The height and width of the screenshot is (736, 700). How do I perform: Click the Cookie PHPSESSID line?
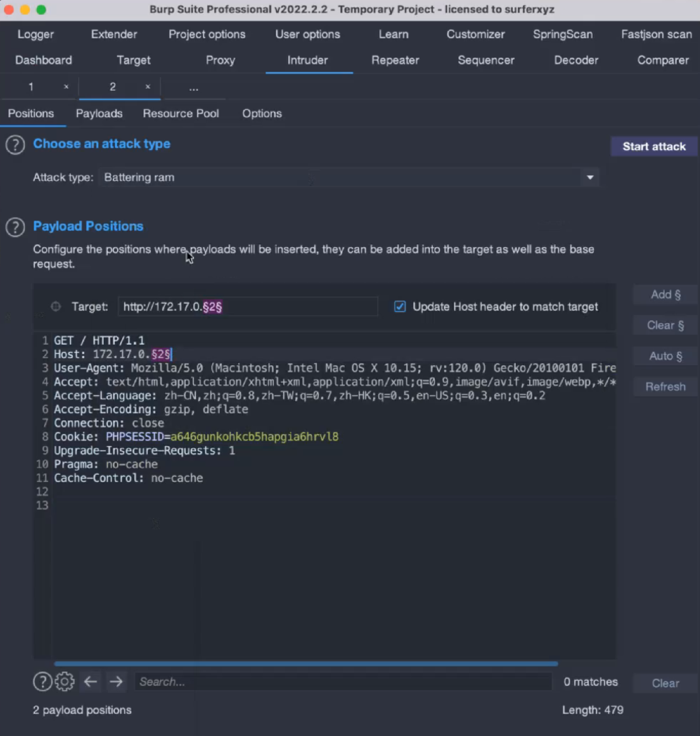coord(196,437)
